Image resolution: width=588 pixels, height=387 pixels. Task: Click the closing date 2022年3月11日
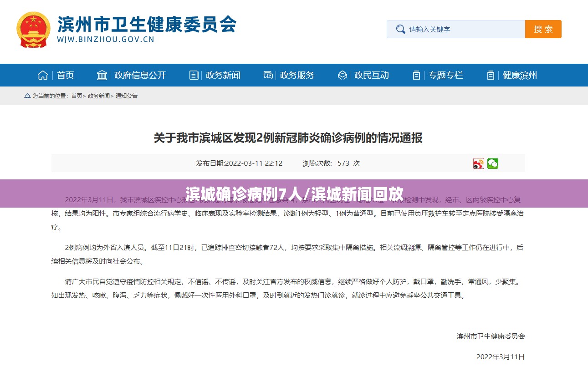coord(501,357)
